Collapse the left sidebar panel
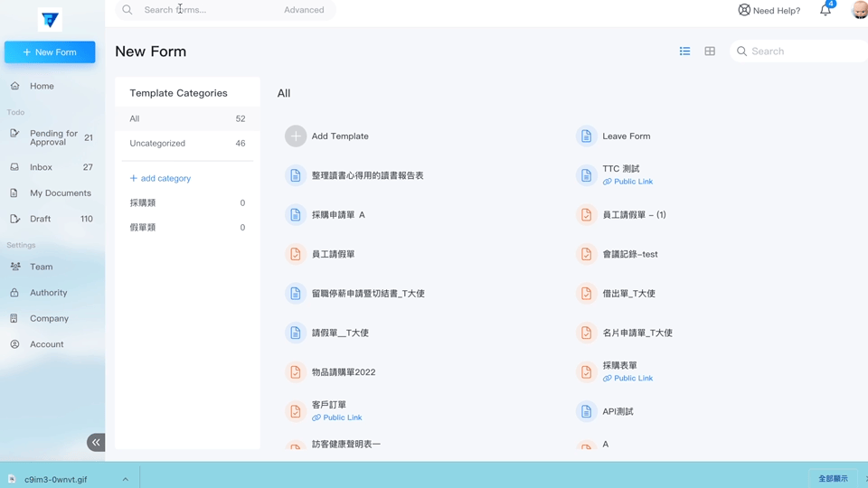The height and width of the screenshot is (488, 868). coord(96,442)
